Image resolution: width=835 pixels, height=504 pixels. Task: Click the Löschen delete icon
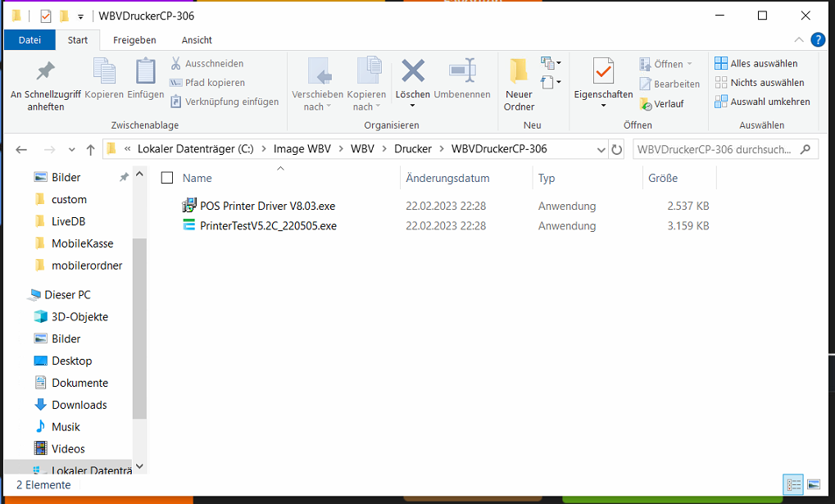pyautogui.click(x=412, y=72)
